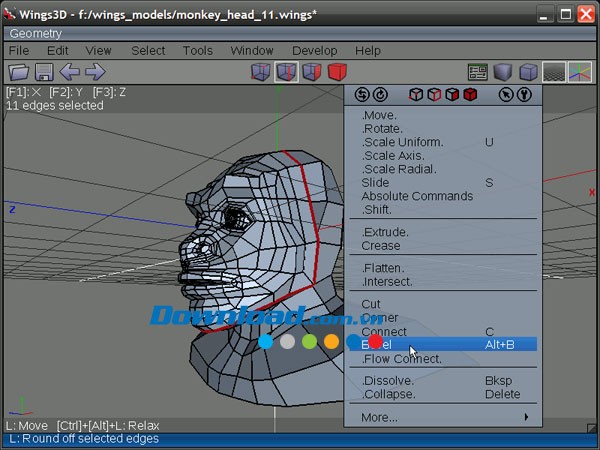Expand the More... submenu arrow

click(x=527, y=417)
